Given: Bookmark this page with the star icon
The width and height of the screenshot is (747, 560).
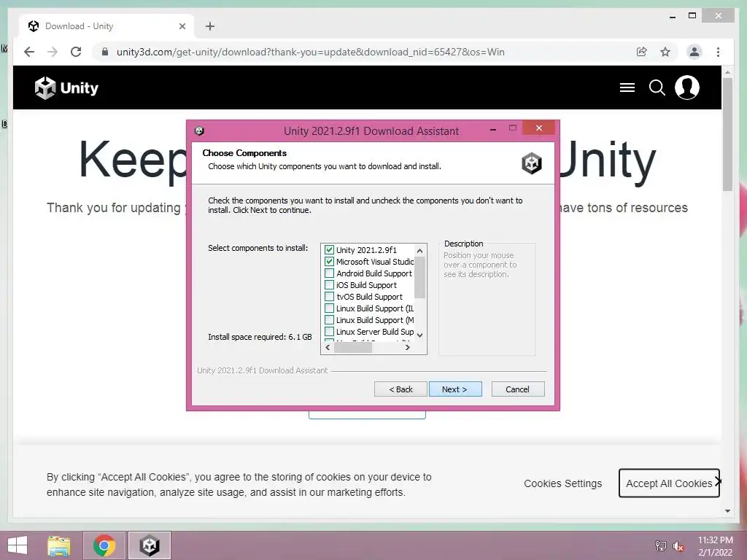Looking at the screenshot, I should point(665,52).
